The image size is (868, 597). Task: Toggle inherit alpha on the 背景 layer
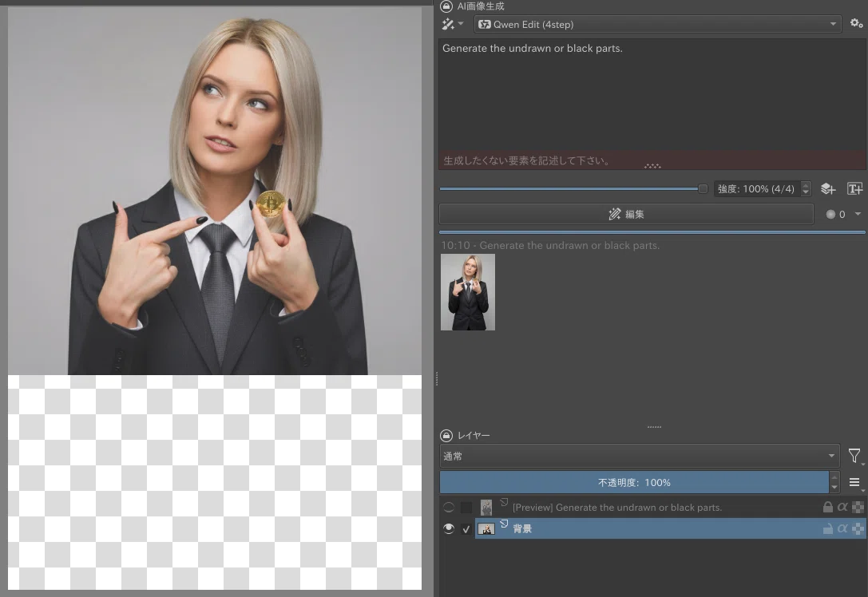coord(842,529)
